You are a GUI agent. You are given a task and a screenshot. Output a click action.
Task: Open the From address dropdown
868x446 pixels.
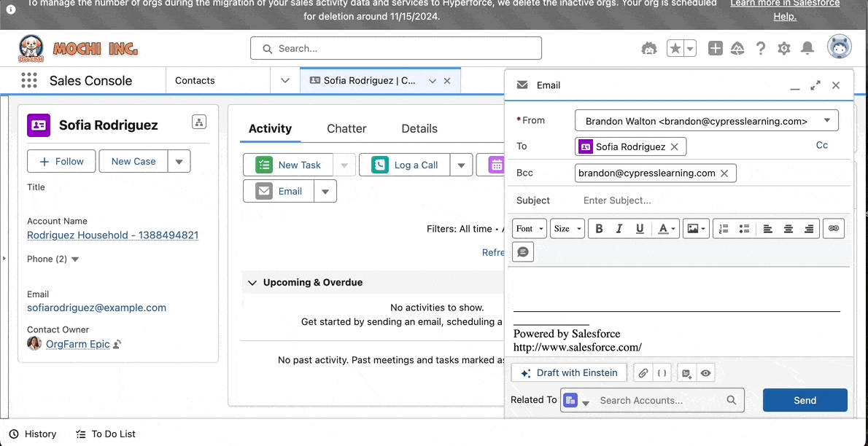tap(706, 121)
